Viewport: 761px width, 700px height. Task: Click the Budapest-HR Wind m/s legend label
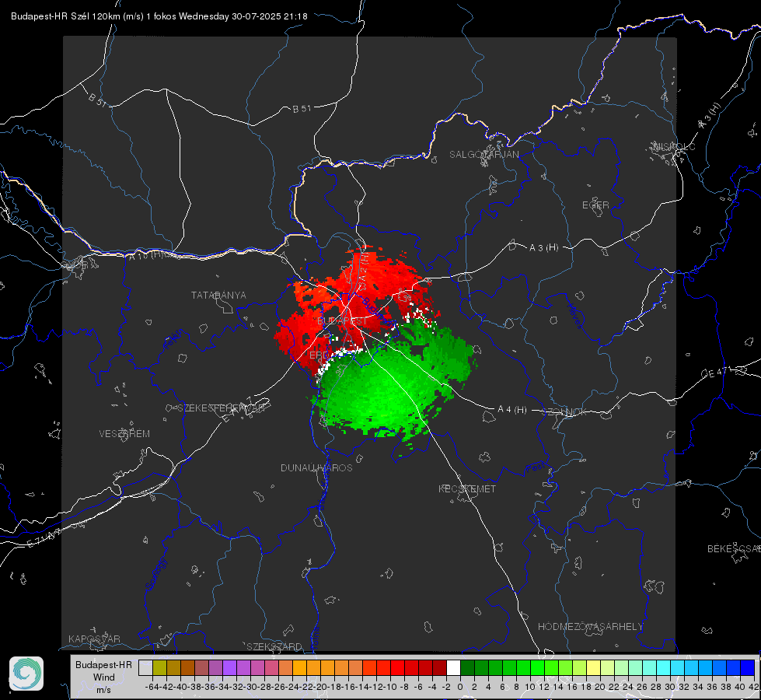103,677
